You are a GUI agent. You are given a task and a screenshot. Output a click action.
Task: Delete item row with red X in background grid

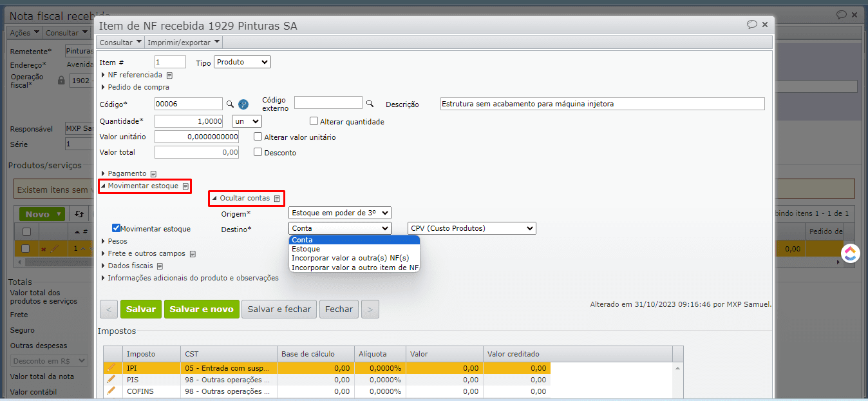[44, 249]
